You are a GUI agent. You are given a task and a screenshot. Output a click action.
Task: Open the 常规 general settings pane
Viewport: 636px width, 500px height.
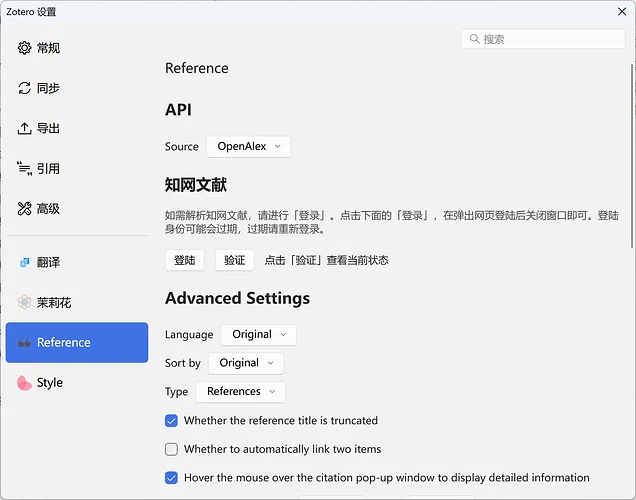pos(77,48)
